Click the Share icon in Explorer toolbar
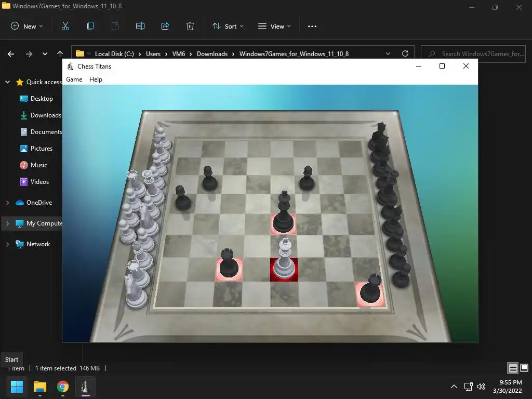532x399 pixels. tap(165, 26)
